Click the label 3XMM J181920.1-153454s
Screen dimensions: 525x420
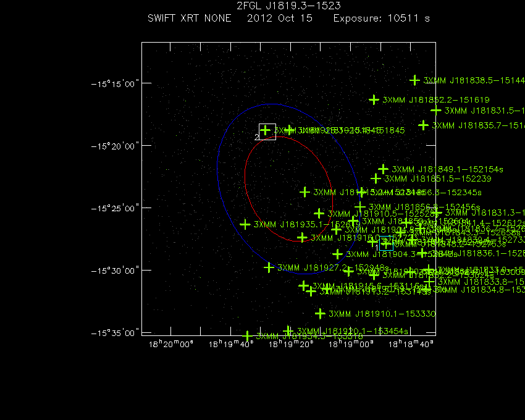click(x=353, y=331)
